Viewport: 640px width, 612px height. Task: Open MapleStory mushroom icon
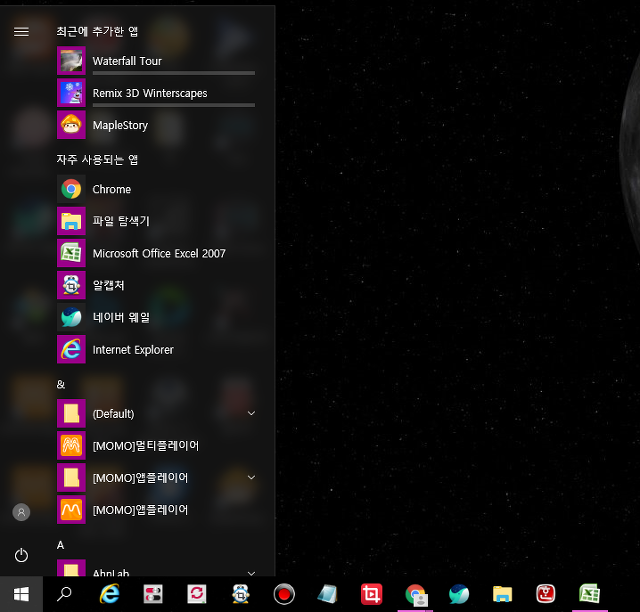(71, 125)
